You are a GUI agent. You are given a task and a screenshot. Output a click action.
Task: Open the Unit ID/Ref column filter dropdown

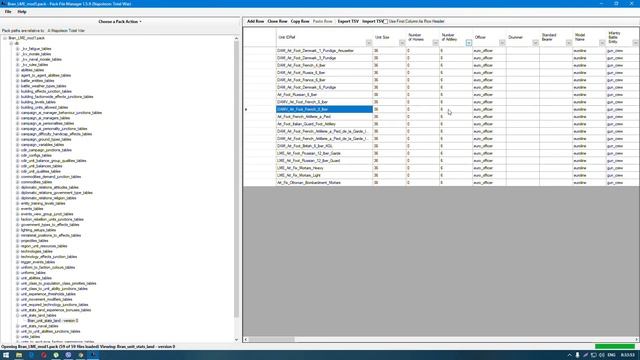click(x=369, y=43)
